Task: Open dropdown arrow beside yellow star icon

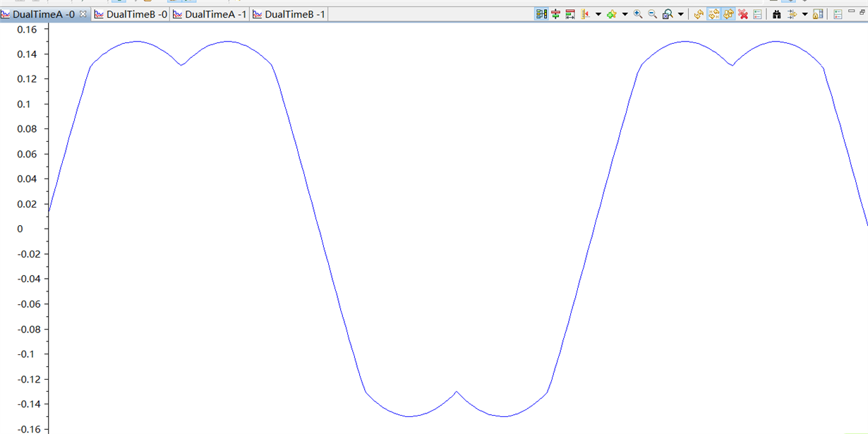Action: click(625, 14)
